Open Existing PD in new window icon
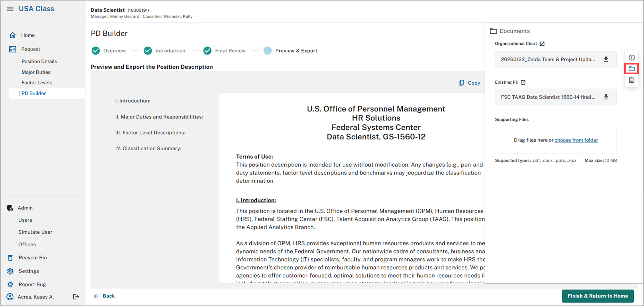 point(523,82)
